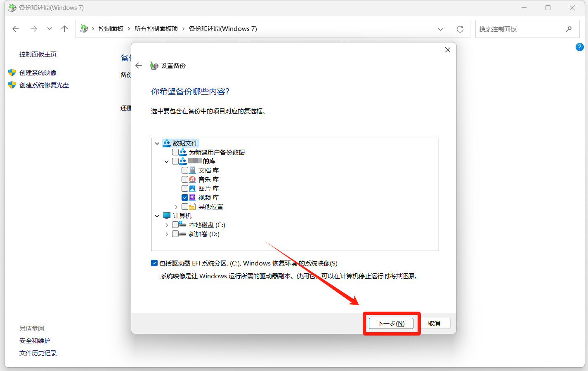This screenshot has height=371, width=588.
Task: Click the 所有控制面板项 breadcrumb
Action: (156, 29)
